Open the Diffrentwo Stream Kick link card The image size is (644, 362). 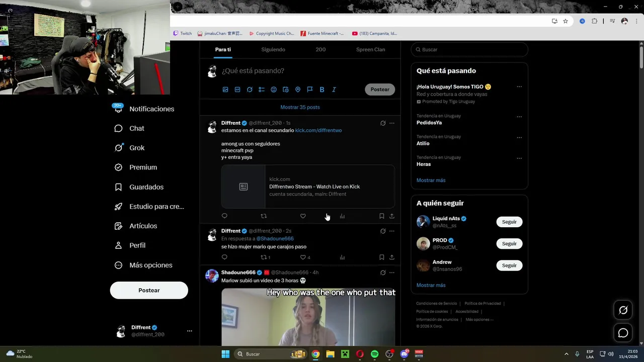[x=308, y=187]
